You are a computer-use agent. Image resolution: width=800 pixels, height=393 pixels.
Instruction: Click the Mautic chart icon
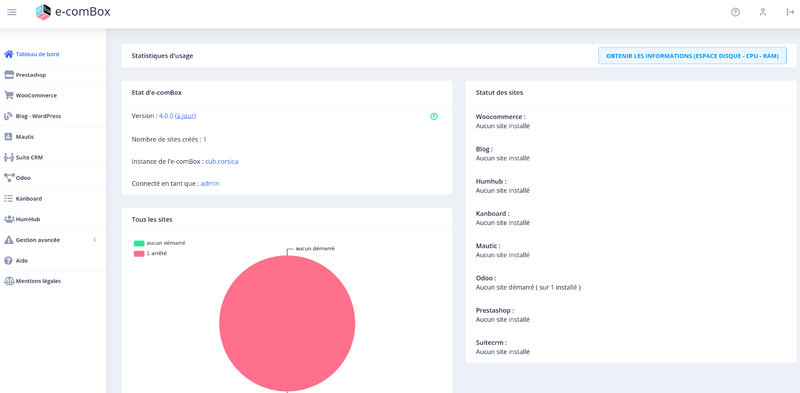coord(9,137)
